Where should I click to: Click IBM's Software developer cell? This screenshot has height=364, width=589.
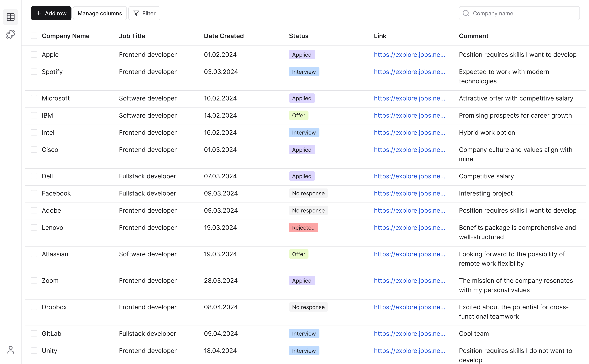[x=148, y=115]
